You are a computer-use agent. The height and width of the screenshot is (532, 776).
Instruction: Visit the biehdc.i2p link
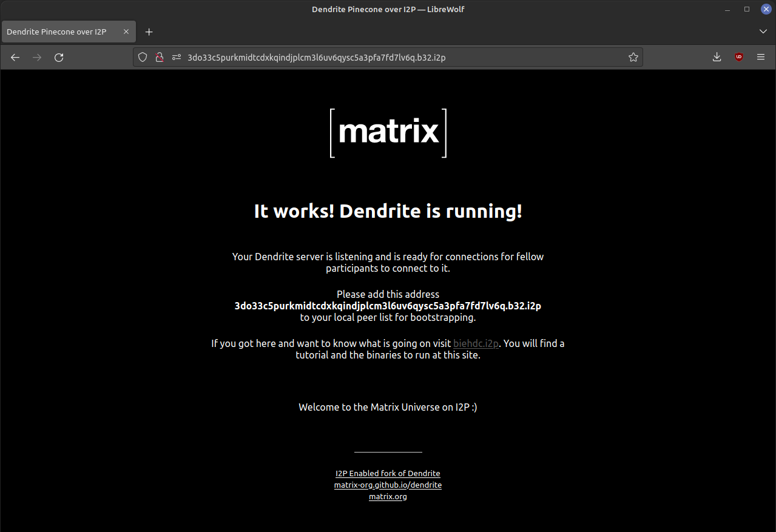(x=476, y=343)
